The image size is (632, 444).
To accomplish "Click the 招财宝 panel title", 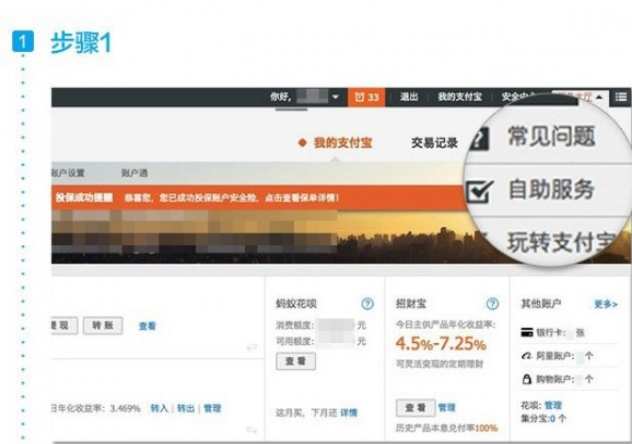I will 411,303.
